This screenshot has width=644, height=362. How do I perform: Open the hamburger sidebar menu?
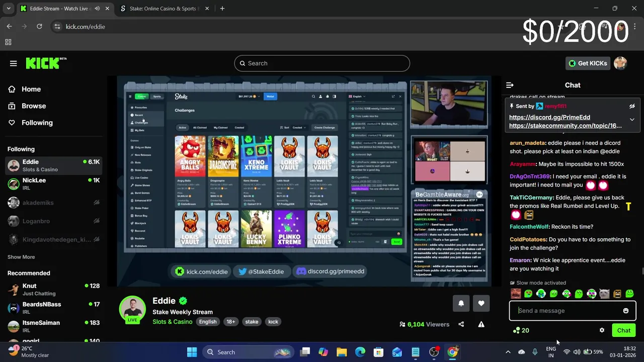click(14, 63)
